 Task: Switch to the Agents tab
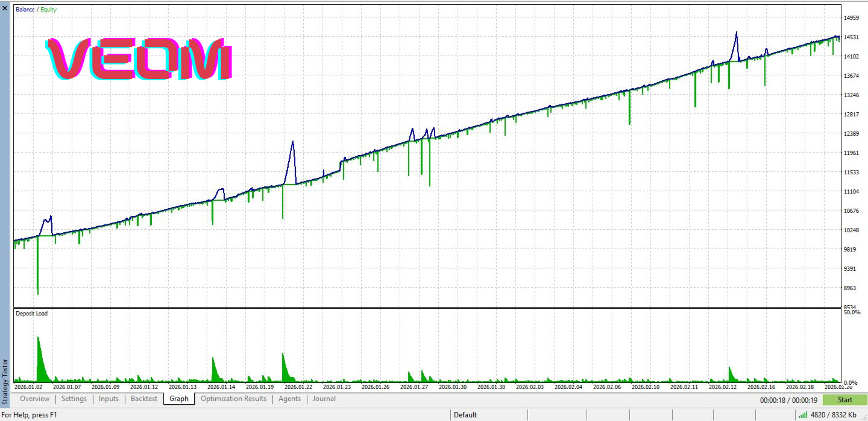[x=289, y=399]
